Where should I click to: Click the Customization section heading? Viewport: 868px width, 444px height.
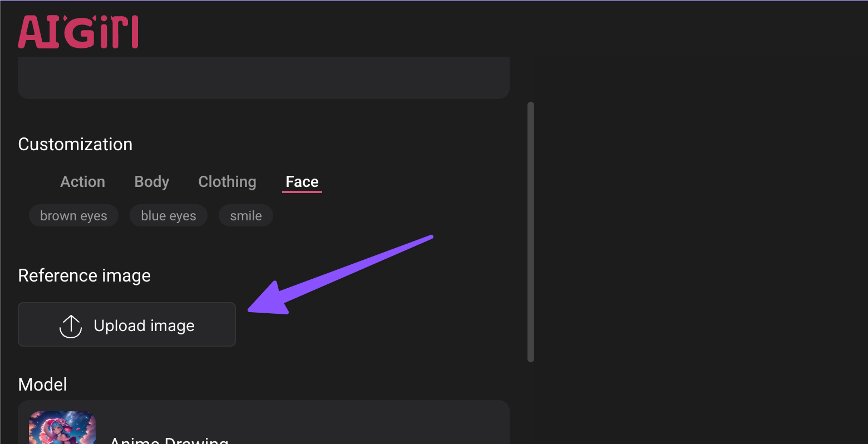75,144
